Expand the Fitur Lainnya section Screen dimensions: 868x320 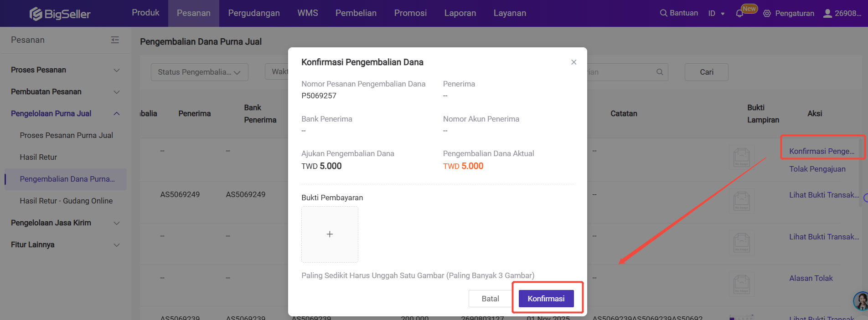point(117,245)
